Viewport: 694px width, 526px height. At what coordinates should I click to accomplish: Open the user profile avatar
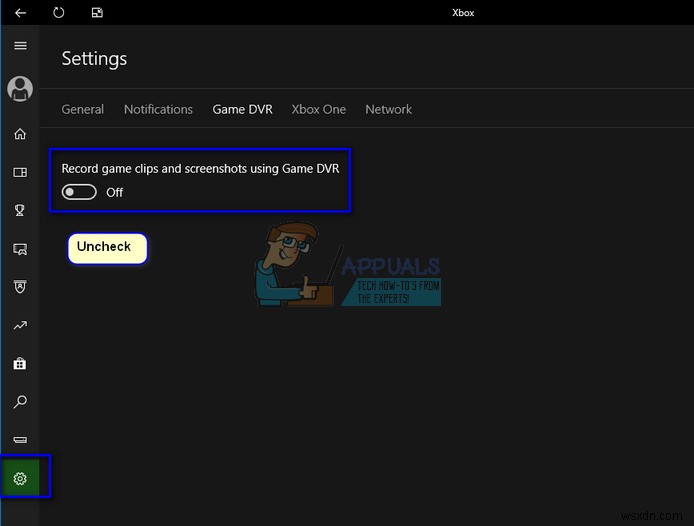(x=20, y=89)
